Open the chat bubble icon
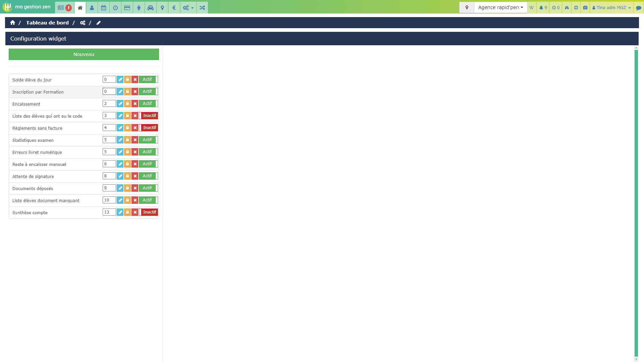This screenshot has height=362, width=644. (x=639, y=8)
